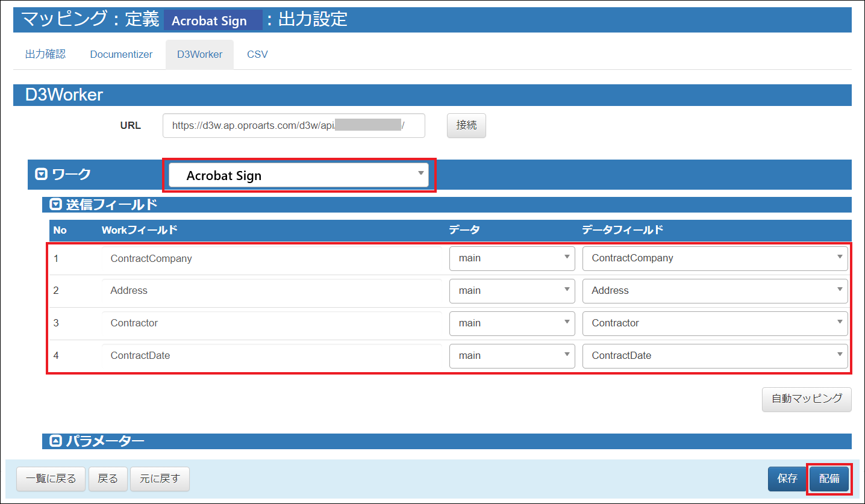The width and height of the screenshot is (865, 504).
Task: Click the ContractCompany Work field input
Action: coord(272,258)
